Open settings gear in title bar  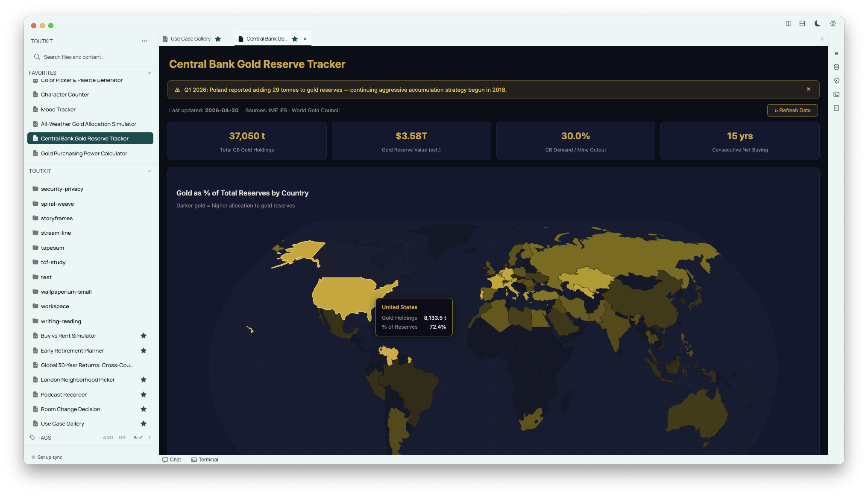pyautogui.click(x=833, y=23)
